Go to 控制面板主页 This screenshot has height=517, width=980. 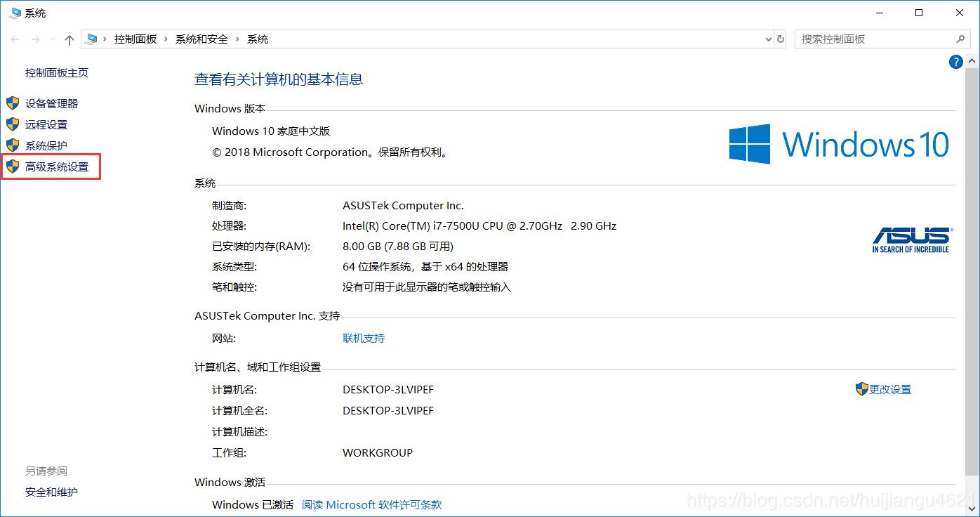(x=56, y=72)
